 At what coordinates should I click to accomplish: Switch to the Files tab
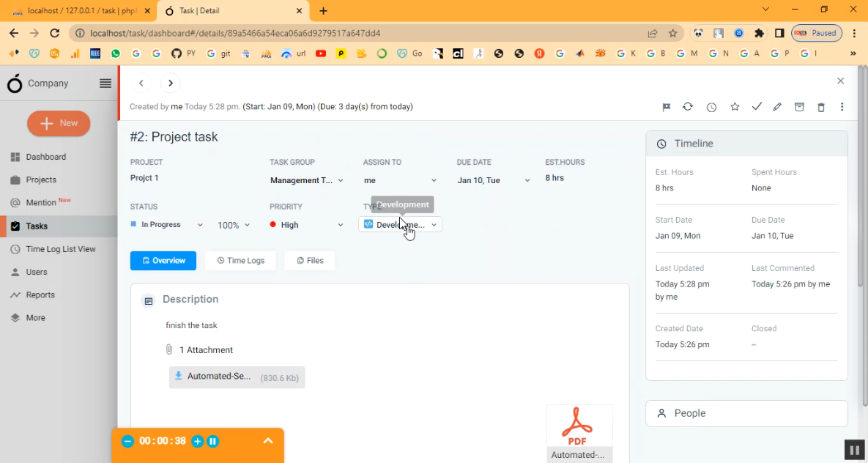310,261
